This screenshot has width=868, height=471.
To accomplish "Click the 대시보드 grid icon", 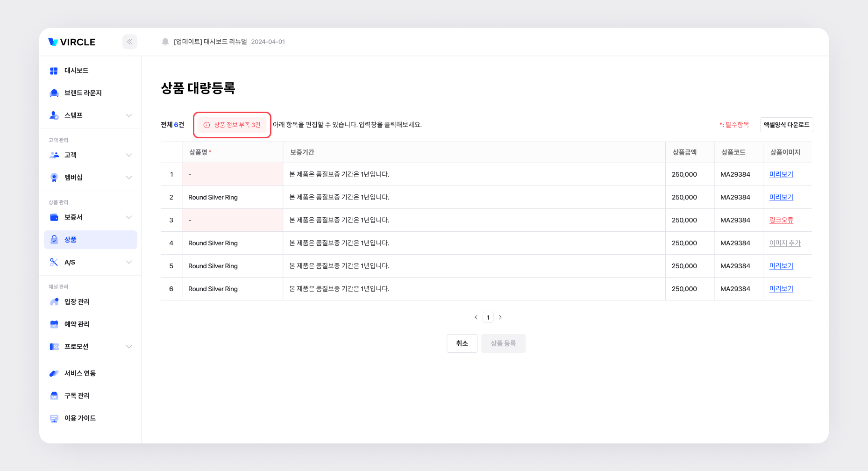I will (54, 71).
